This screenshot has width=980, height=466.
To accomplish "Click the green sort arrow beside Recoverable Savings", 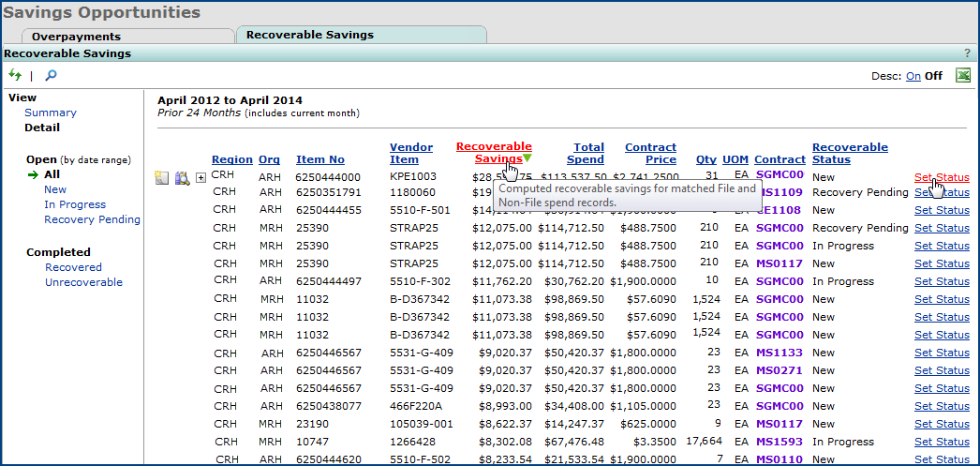I will click(x=527, y=159).
